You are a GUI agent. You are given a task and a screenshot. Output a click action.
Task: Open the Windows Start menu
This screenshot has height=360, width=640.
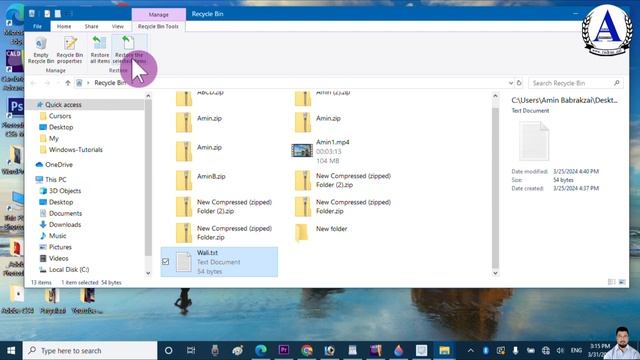[11, 351]
